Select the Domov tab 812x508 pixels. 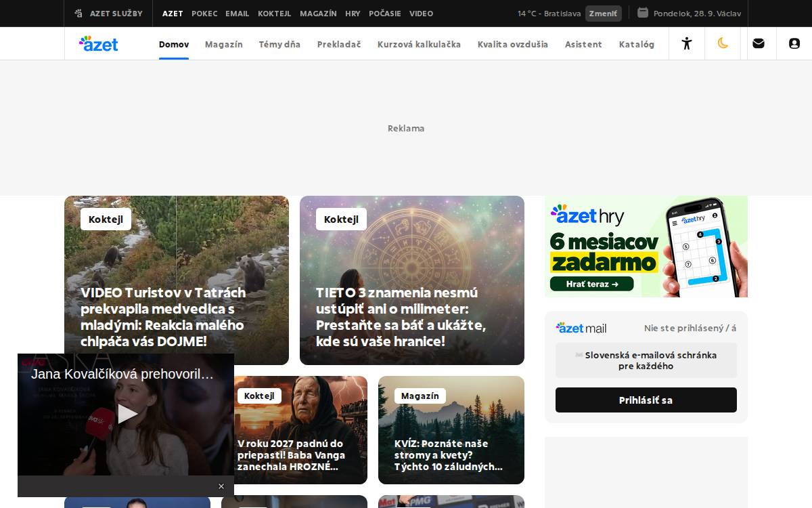pyautogui.click(x=174, y=44)
